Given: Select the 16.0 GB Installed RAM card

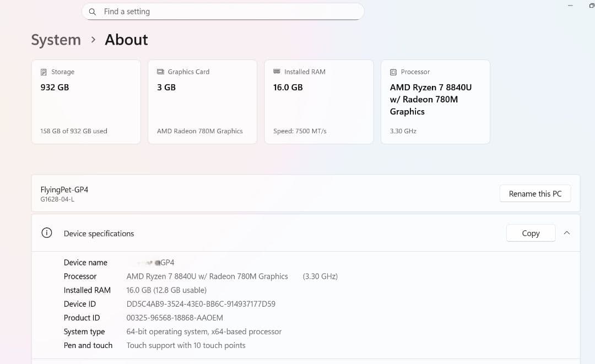Looking at the screenshot, I should (x=318, y=102).
